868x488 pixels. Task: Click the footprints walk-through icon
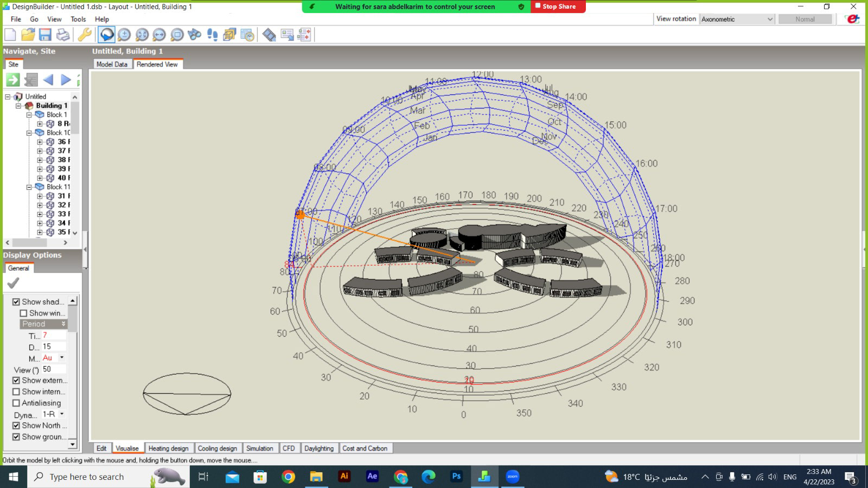click(x=212, y=35)
